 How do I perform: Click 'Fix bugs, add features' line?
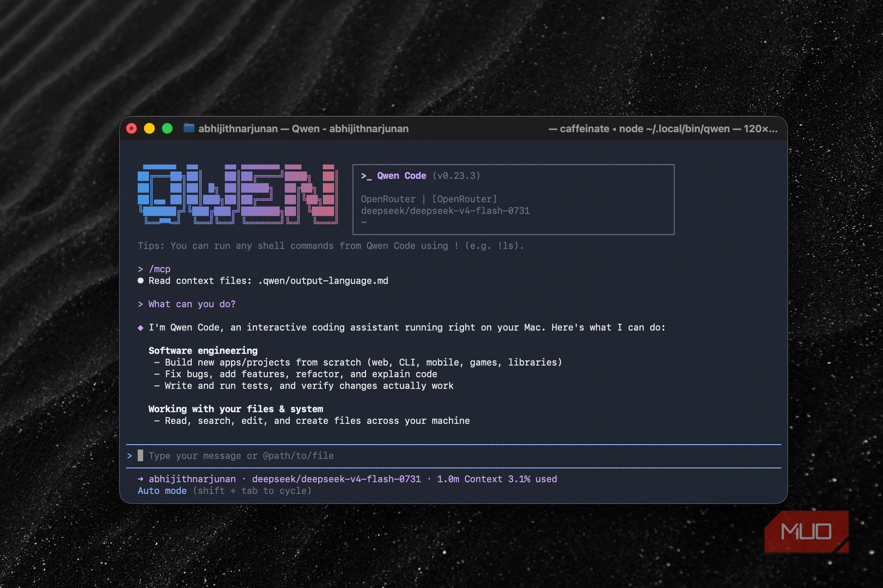[295, 375]
